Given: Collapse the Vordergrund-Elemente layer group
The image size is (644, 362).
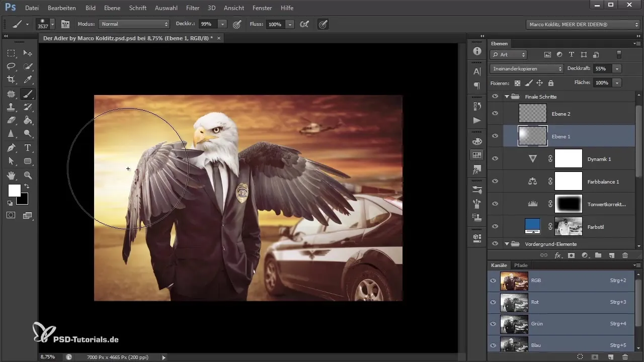Looking at the screenshot, I should click(507, 244).
